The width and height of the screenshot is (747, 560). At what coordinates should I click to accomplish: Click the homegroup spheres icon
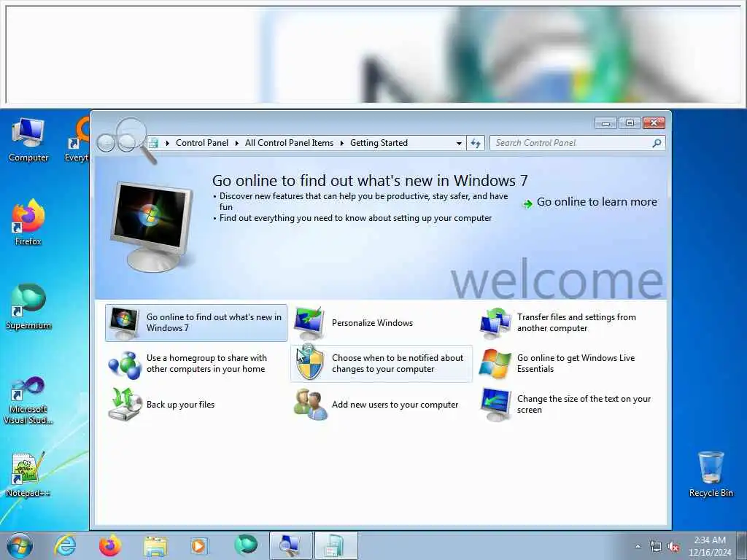125,365
